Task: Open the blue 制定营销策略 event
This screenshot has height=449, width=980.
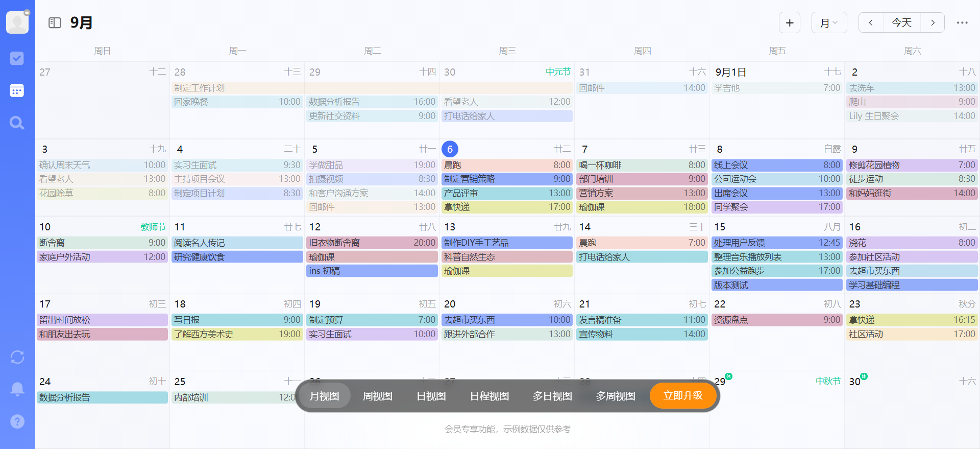Action: pyautogui.click(x=507, y=179)
